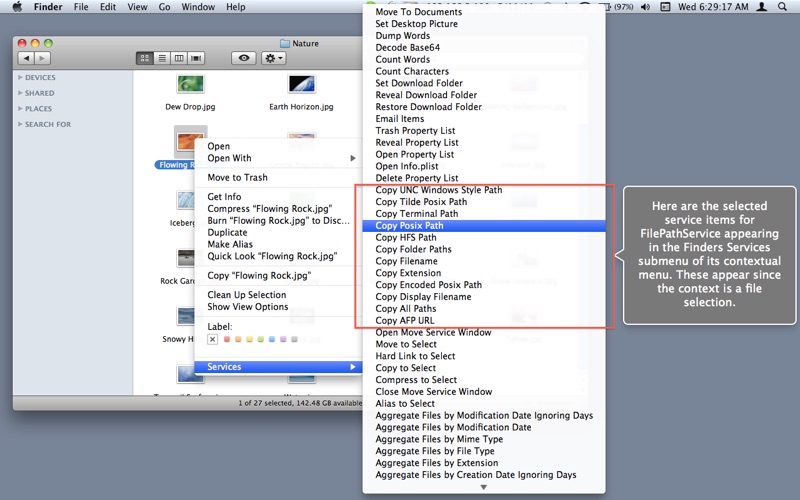Apply the orange label color

coord(238,339)
